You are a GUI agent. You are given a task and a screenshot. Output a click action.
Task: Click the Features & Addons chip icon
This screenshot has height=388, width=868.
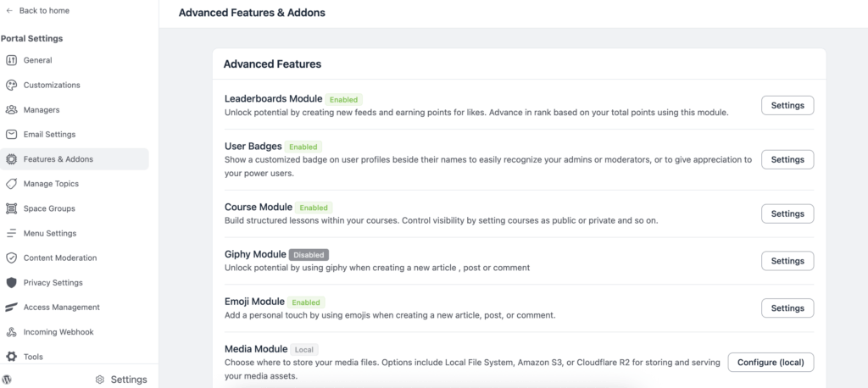click(x=11, y=159)
